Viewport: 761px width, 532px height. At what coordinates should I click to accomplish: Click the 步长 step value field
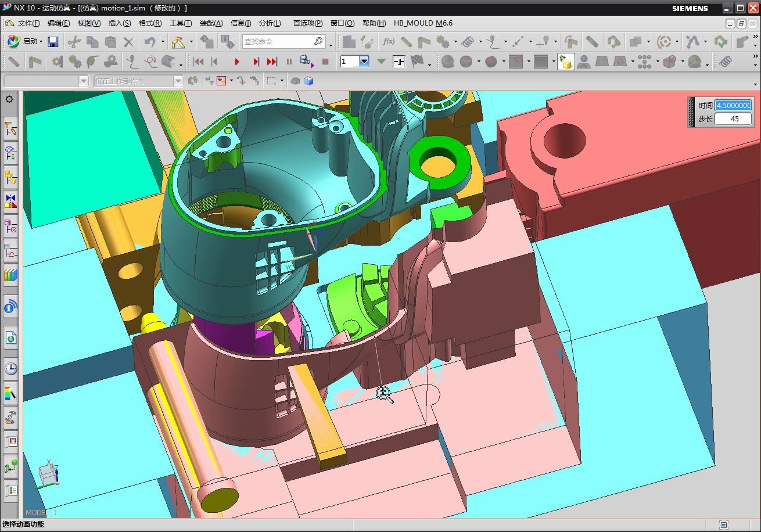(733, 118)
